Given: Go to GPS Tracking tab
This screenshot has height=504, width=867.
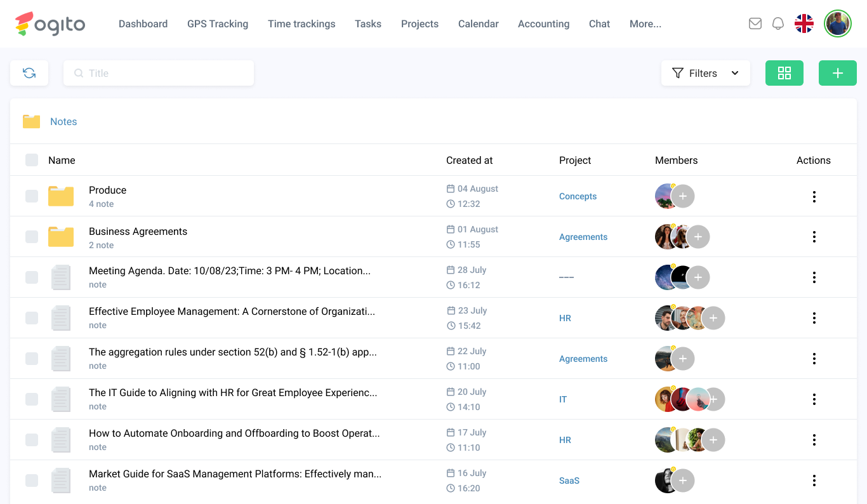Looking at the screenshot, I should point(218,23).
